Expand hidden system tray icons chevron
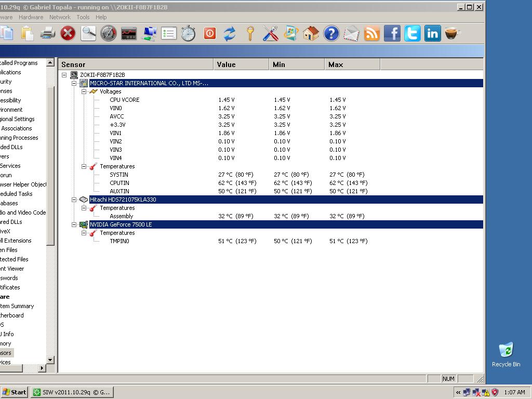 click(458, 393)
